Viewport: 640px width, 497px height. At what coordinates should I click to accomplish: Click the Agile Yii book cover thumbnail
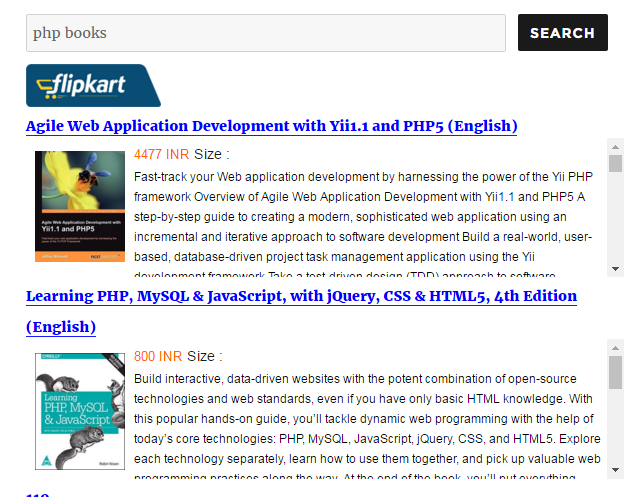point(80,207)
